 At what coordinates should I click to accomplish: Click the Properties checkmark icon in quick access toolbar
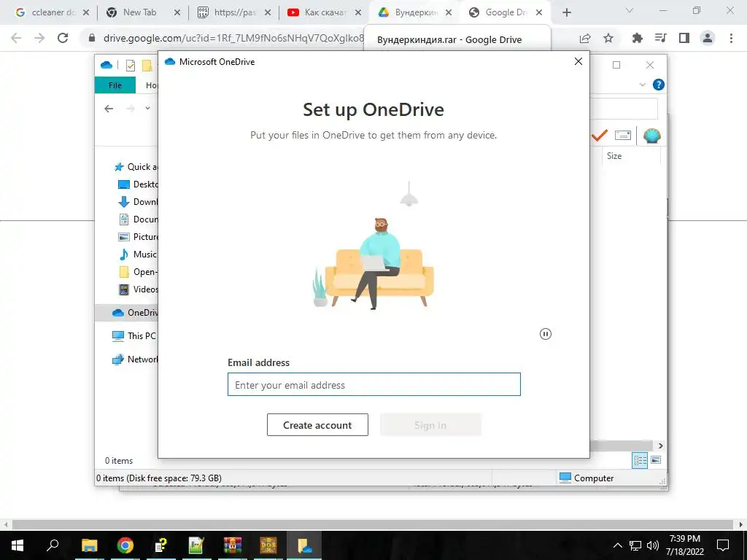coord(131,65)
